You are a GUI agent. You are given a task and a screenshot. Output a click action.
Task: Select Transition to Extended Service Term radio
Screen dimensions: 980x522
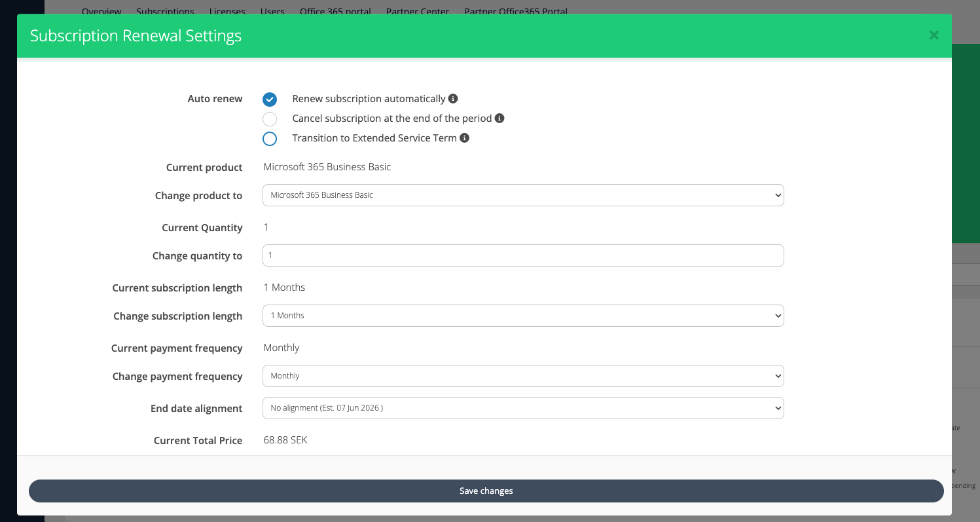coord(270,139)
